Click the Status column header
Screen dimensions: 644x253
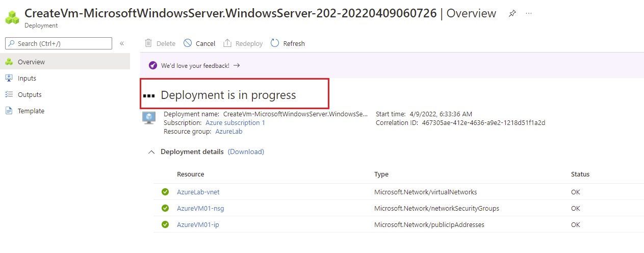pos(580,174)
